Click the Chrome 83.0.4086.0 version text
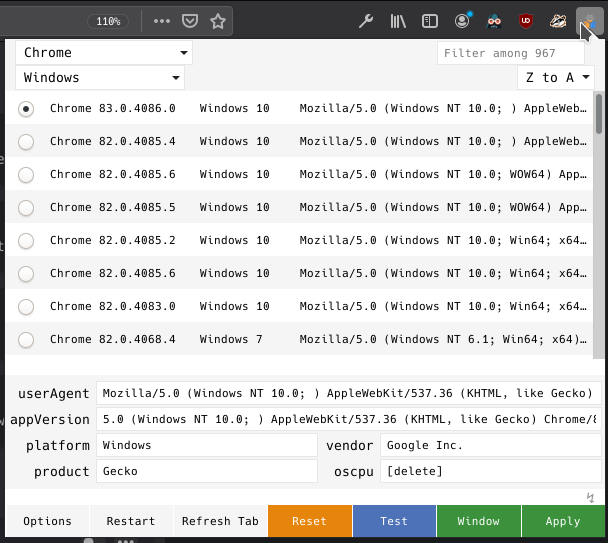The width and height of the screenshot is (608, 543). (x=112, y=109)
